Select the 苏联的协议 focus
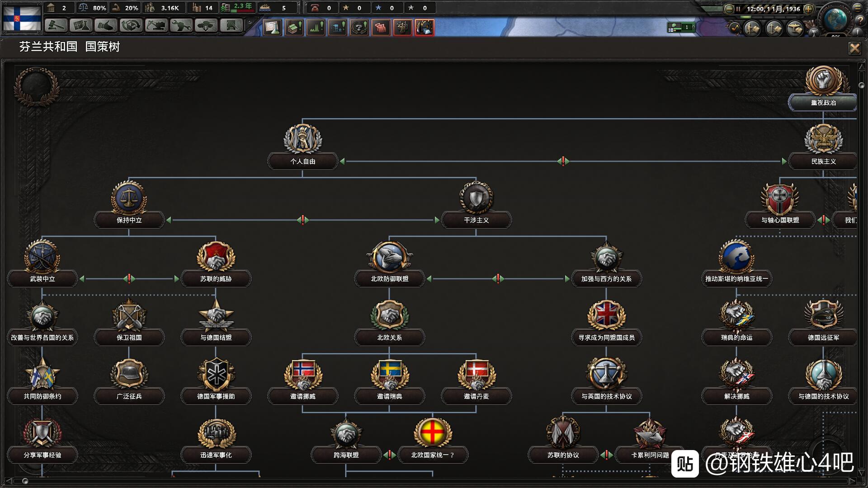 pyautogui.click(x=563, y=455)
